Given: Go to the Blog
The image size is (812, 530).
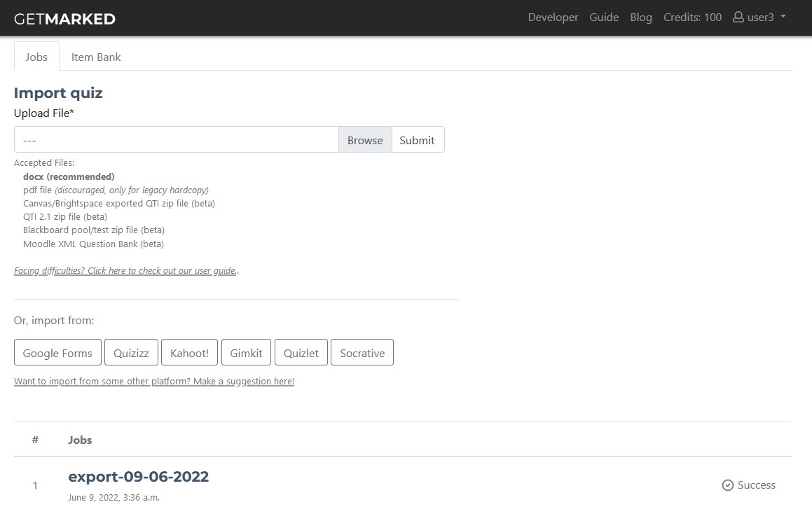Looking at the screenshot, I should [640, 17].
